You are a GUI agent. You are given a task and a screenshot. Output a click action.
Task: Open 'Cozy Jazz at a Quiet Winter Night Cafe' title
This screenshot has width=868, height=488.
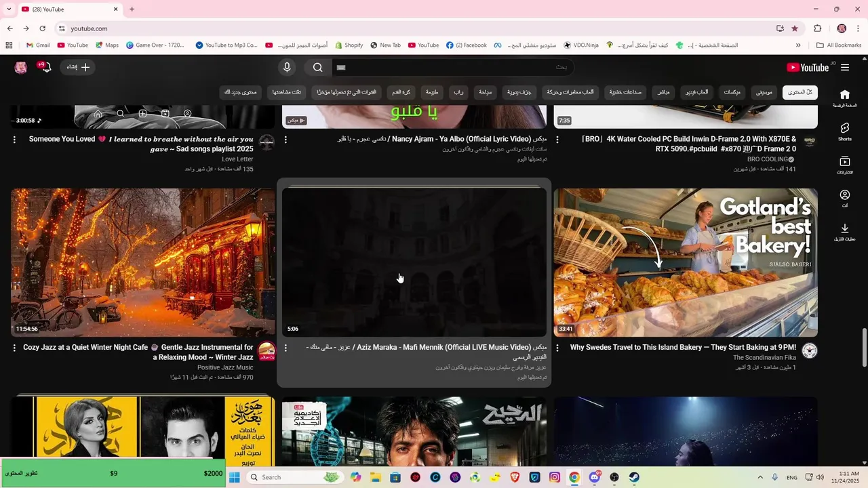click(138, 352)
